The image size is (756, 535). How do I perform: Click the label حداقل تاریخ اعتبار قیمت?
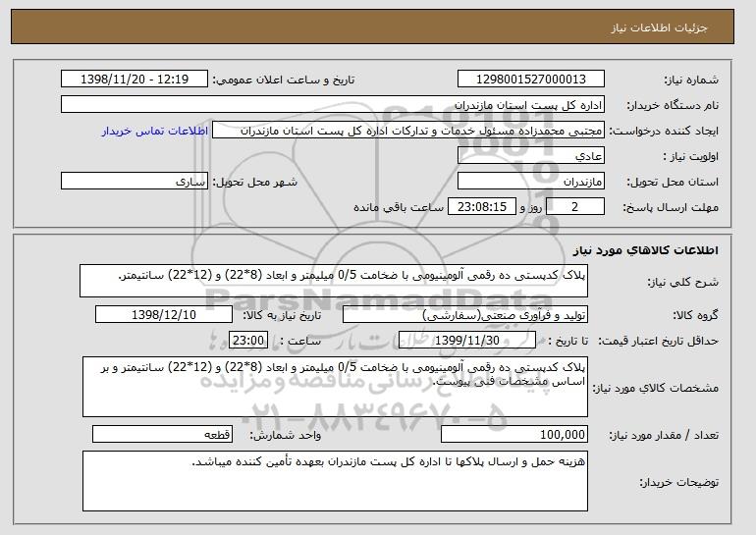659,341
